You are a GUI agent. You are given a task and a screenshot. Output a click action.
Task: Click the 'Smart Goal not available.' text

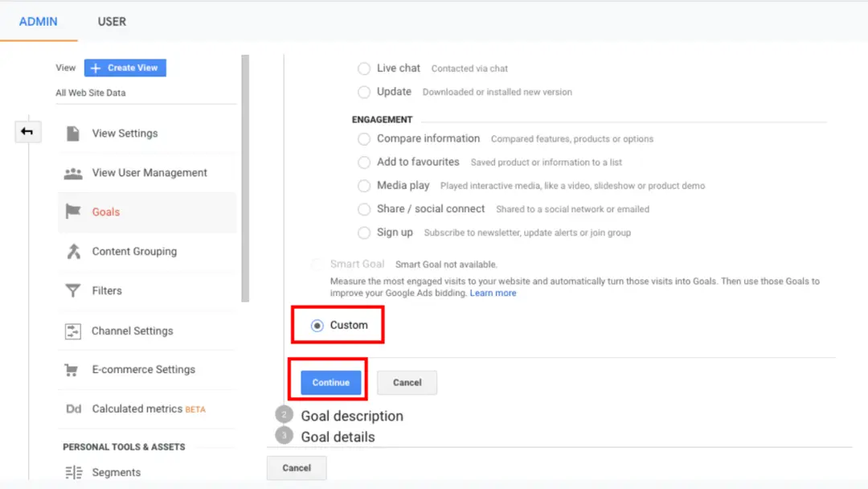tap(446, 265)
